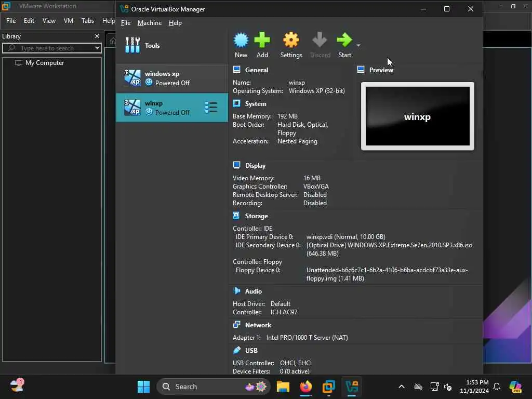Select the 'winxp' virtual machine entry
This screenshot has width=532, height=399.
[x=171, y=108]
